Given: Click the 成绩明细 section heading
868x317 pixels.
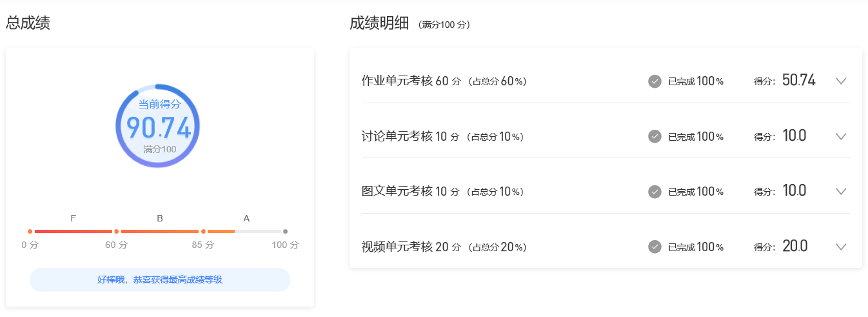Looking at the screenshot, I should point(379,24).
